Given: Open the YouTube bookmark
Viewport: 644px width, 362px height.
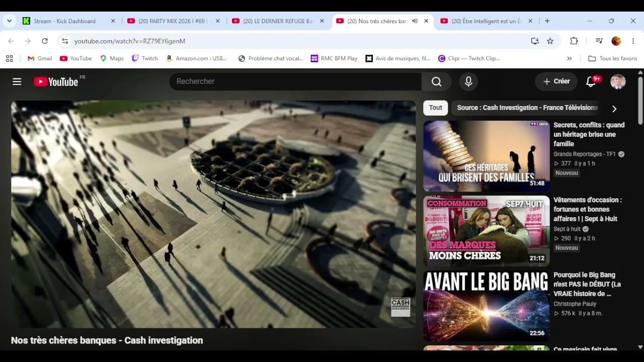Looking at the screenshot, I should click(76, 58).
